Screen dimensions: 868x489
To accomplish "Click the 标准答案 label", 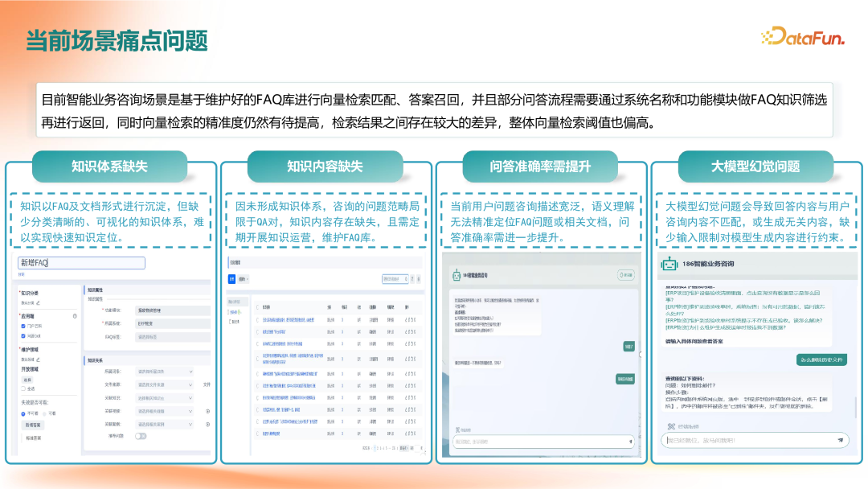I will coord(33,438).
